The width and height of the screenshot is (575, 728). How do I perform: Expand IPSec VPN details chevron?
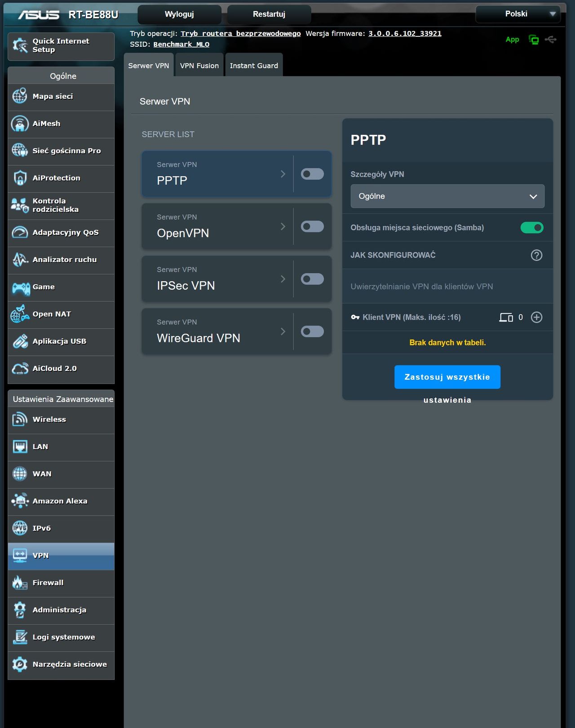(x=283, y=279)
